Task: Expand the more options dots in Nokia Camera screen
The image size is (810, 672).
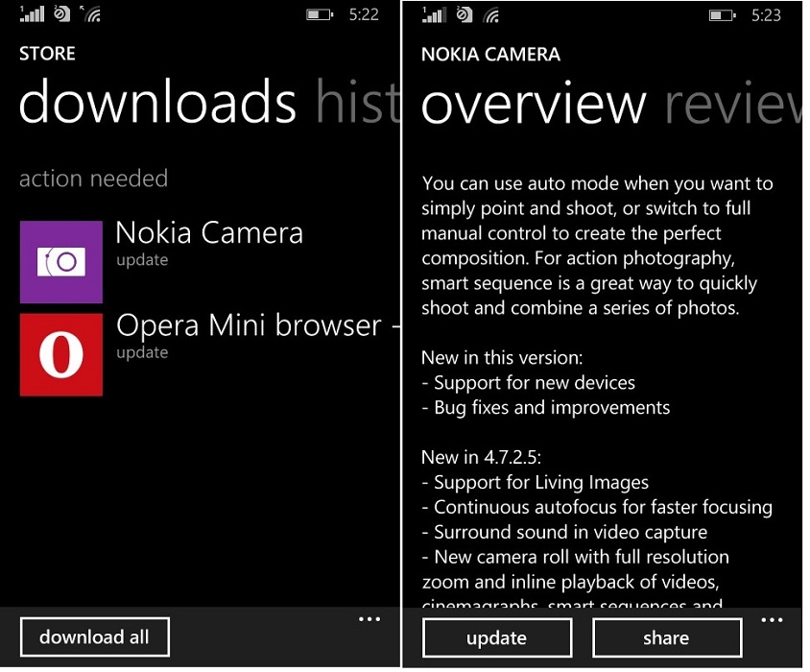Action: click(772, 620)
